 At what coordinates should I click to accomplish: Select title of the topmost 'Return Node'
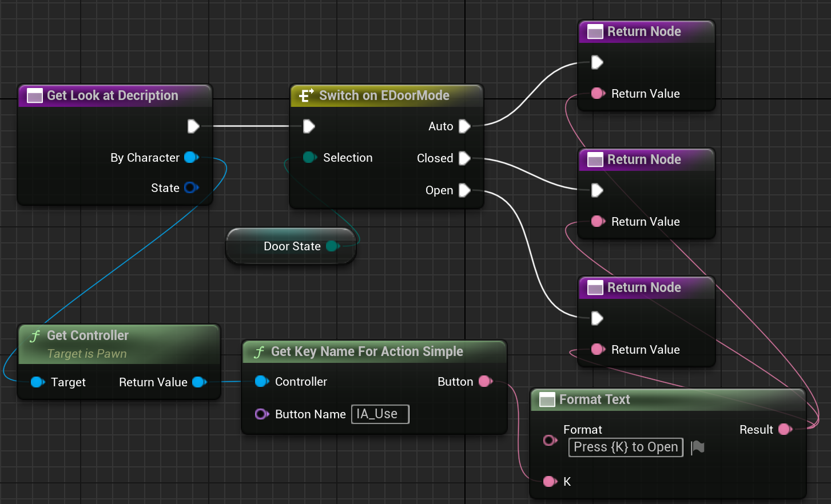[x=644, y=31]
